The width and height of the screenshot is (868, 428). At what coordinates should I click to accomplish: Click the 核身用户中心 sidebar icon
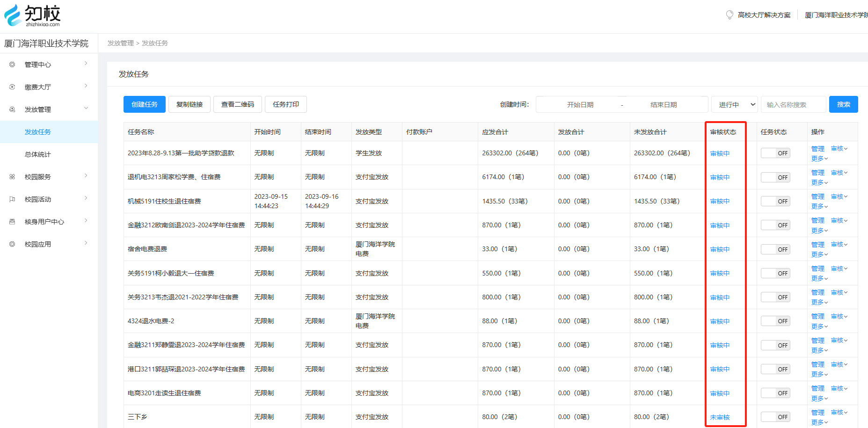coord(12,222)
